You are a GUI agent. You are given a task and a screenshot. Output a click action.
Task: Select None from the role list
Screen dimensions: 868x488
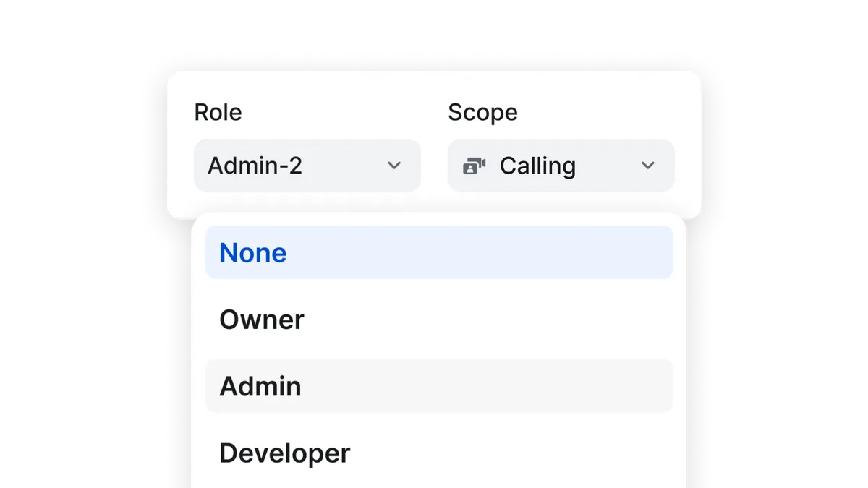point(439,252)
